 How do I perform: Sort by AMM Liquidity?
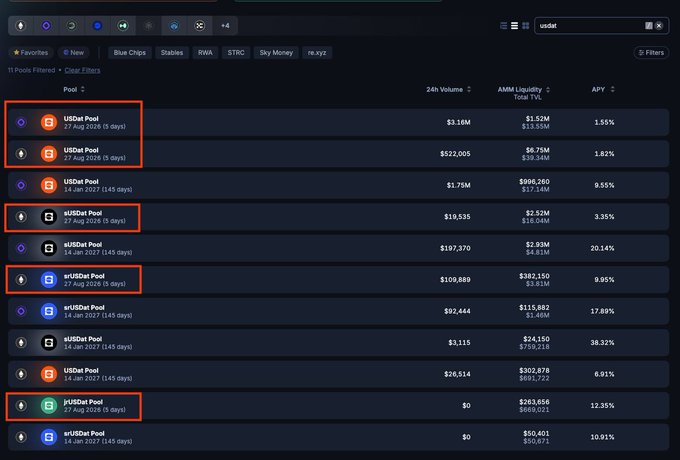pyautogui.click(x=524, y=89)
